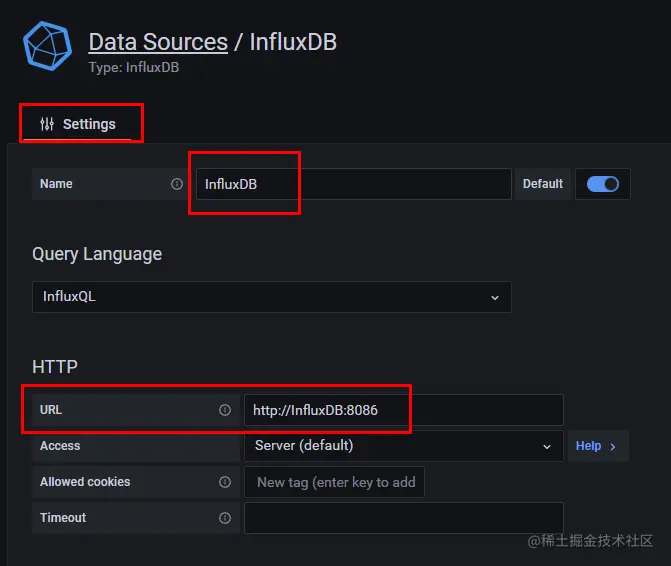This screenshot has width=671, height=566.
Task: Toggle the Default data source switch
Action: coord(603,184)
